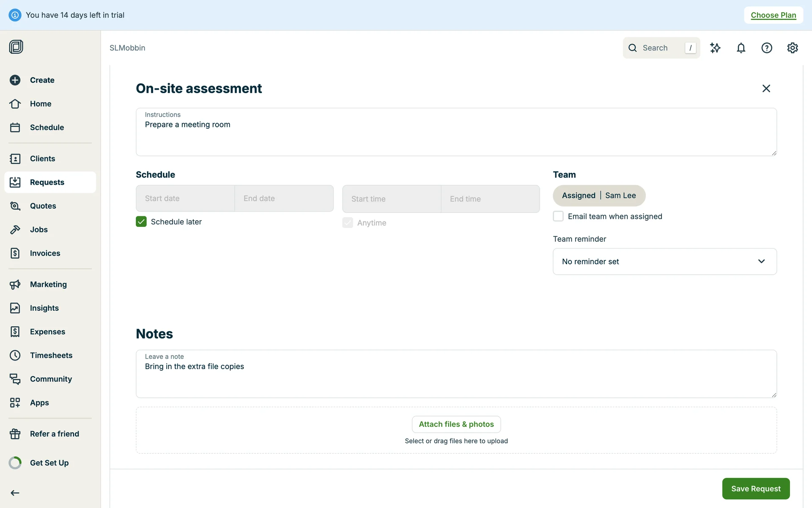This screenshot has width=812, height=508.
Task: Open settings gear icon
Action: pyautogui.click(x=792, y=48)
